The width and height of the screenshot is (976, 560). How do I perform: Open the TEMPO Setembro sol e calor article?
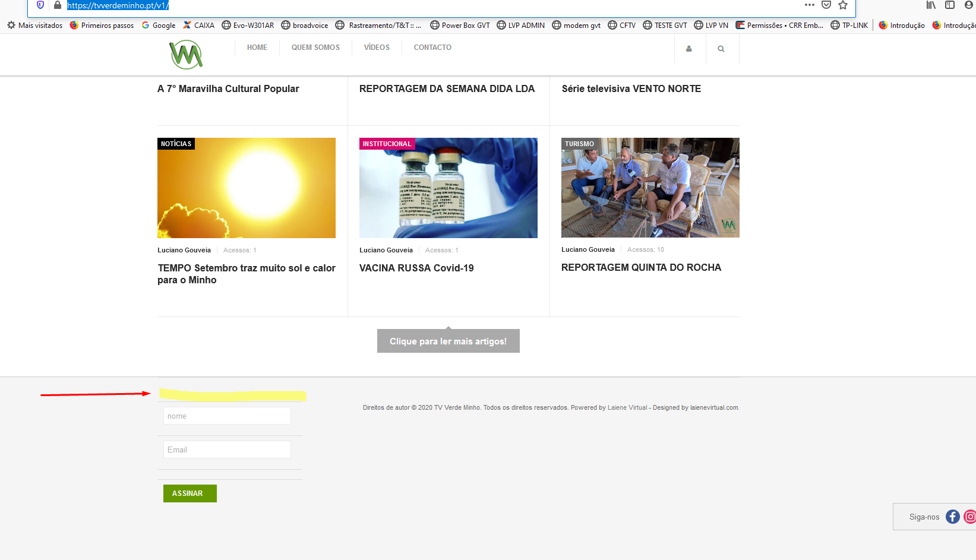(247, 274)
